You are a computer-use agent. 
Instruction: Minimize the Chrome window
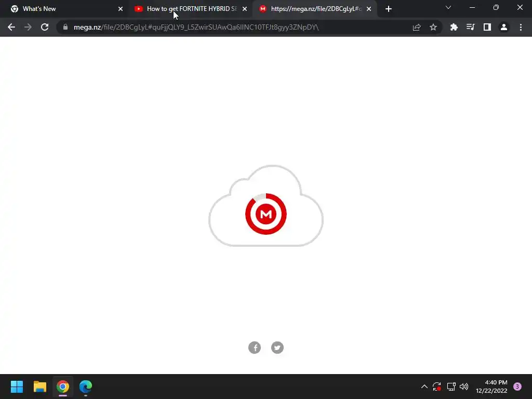(x=472, y=7)
